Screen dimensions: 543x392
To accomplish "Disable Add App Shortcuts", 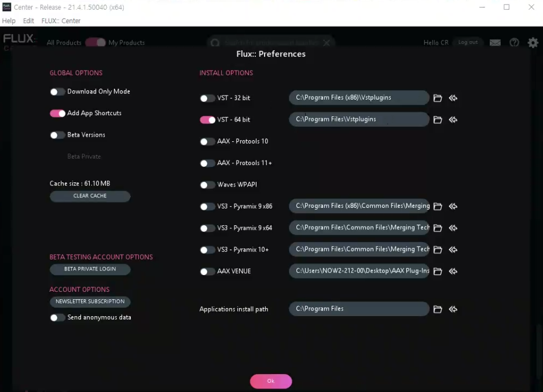I will point(57,113).
